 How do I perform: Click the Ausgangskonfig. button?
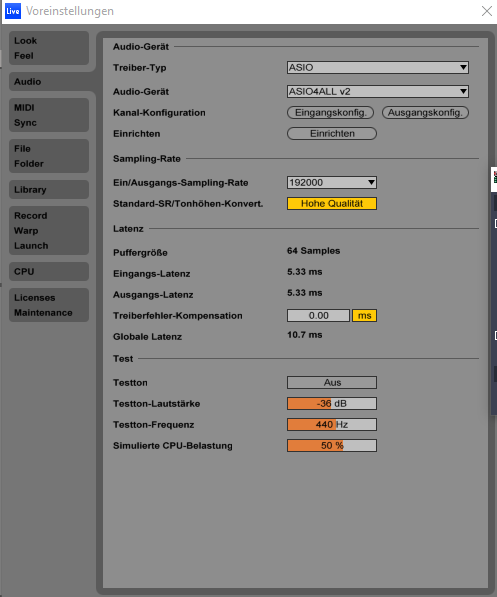click(425, 113)
